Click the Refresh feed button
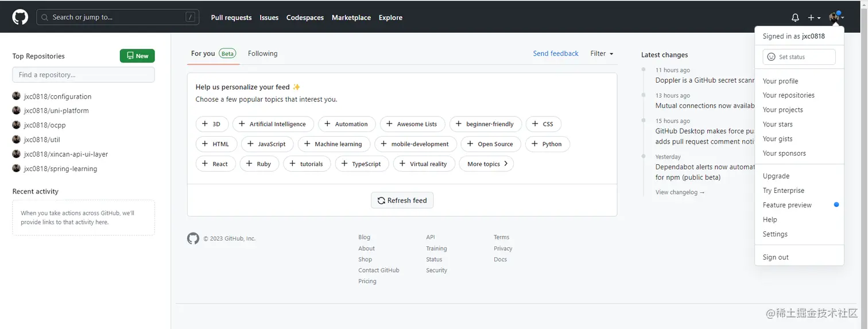868x329 pixels. 402,200
